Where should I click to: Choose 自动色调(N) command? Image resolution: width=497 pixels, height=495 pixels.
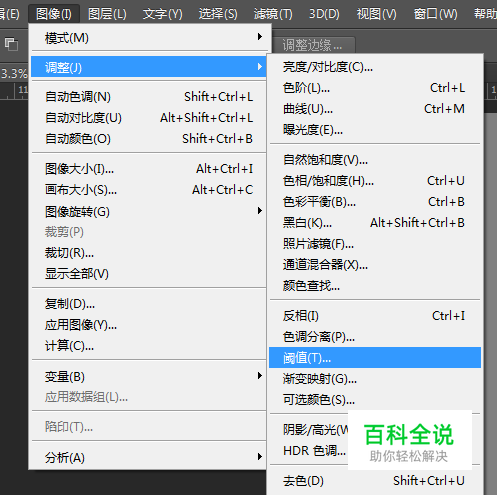(x=149, y=97)
